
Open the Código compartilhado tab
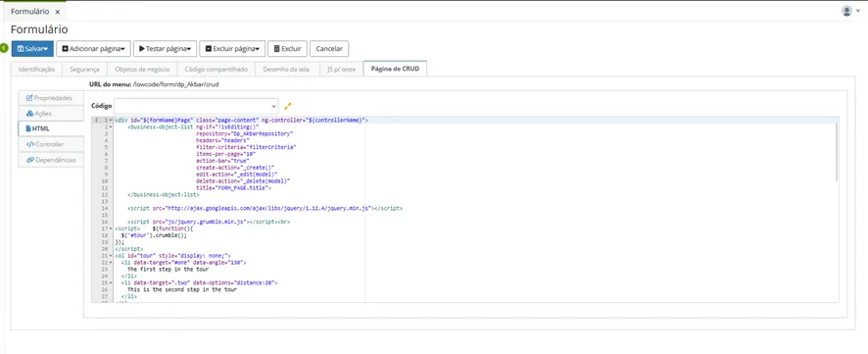click(217, 70)
